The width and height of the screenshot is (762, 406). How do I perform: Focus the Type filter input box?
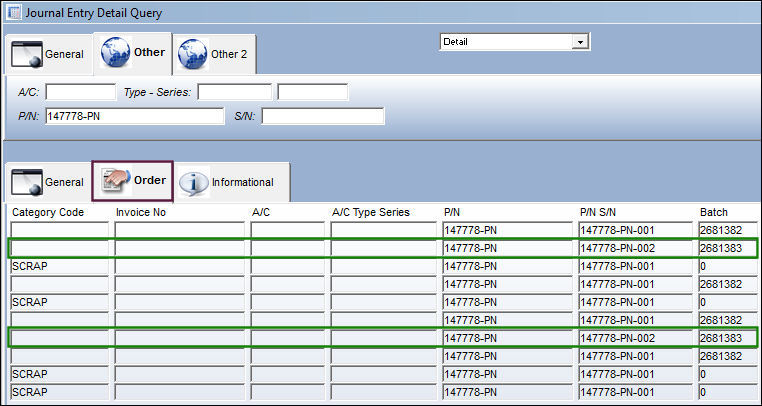235,92
